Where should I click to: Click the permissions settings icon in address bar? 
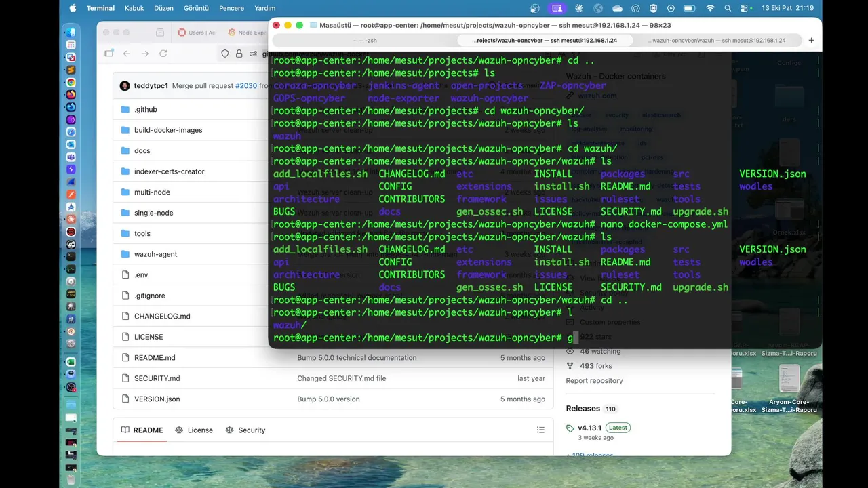[x=253, y=54]
